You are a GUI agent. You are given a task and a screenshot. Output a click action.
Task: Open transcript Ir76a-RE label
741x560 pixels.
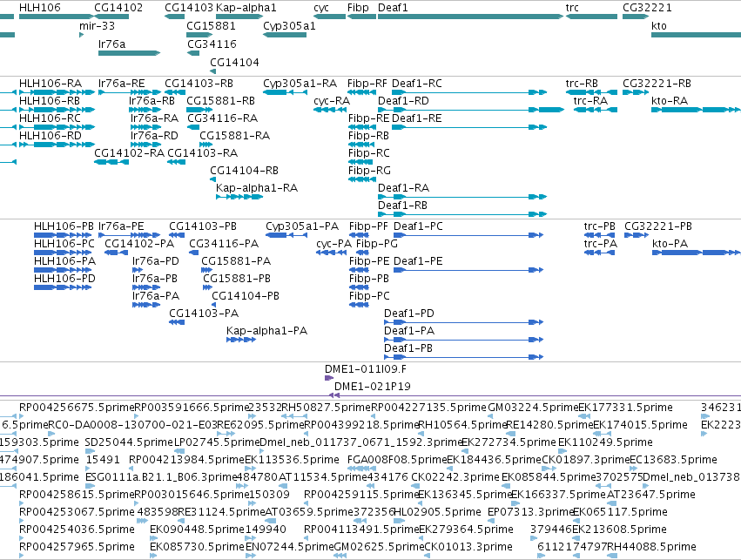(x=121, y=84)
